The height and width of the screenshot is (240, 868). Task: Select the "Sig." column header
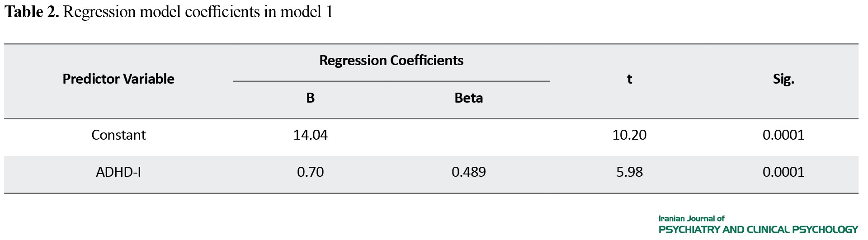coord(783,79)
